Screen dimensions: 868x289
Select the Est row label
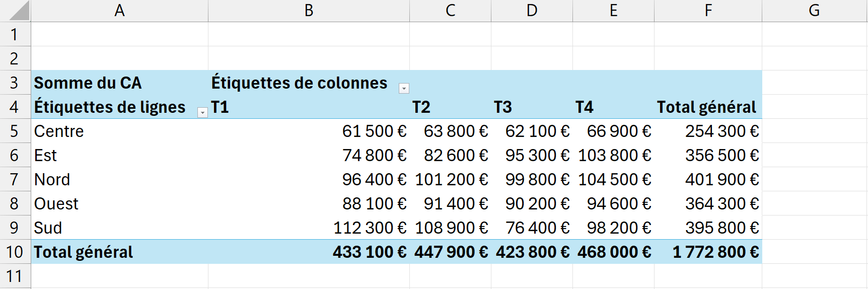tap(120, 155)
